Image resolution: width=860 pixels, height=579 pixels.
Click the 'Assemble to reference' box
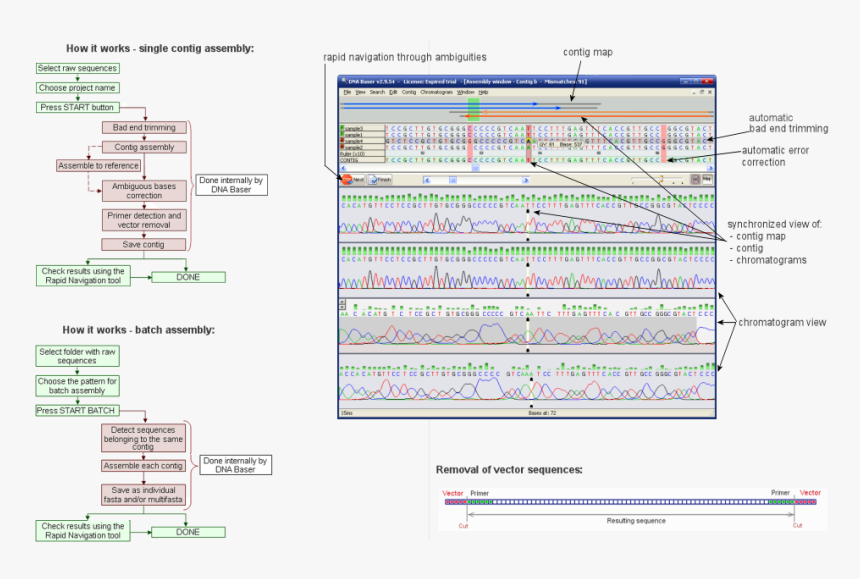click(x=99, y=166)
